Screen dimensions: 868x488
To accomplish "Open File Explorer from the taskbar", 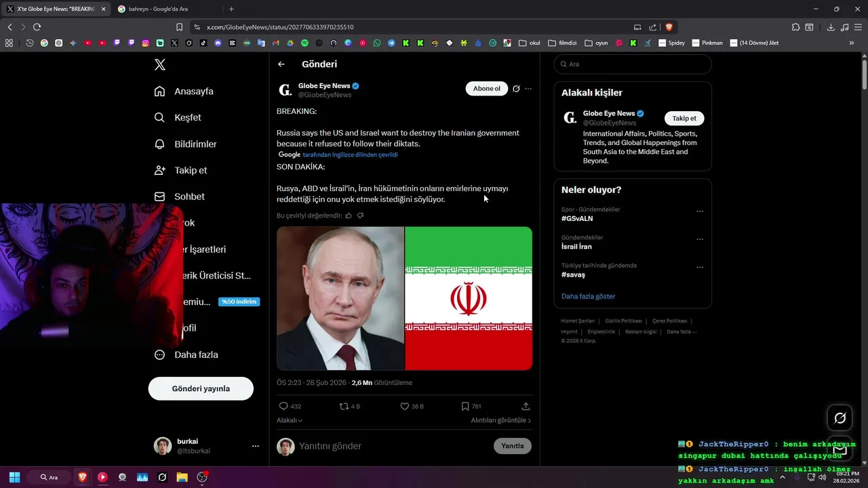I will (182, 477).
